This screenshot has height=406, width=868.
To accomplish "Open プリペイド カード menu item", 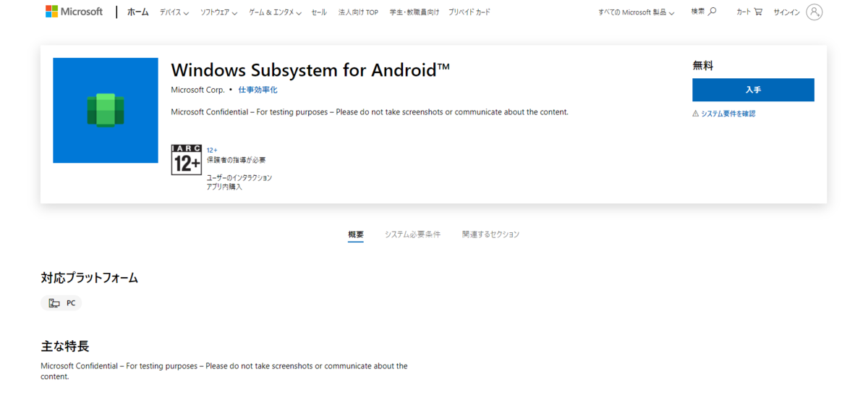I will (469, 12).
